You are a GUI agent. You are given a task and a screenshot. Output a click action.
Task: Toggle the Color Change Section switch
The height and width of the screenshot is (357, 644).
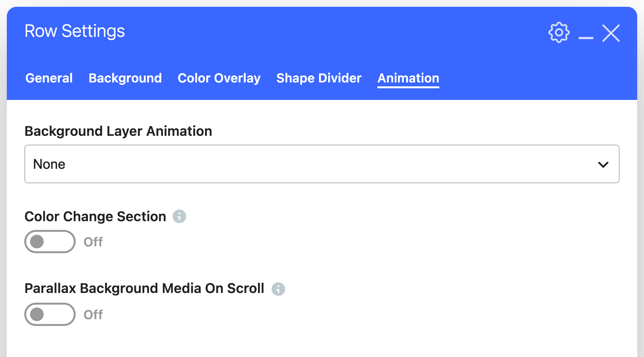pos(50,242)
